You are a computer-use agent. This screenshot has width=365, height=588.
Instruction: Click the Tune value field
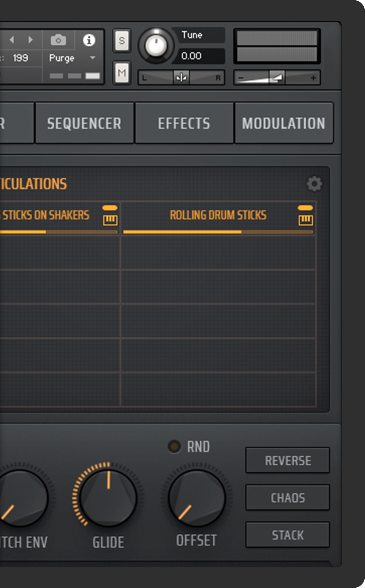198,56
